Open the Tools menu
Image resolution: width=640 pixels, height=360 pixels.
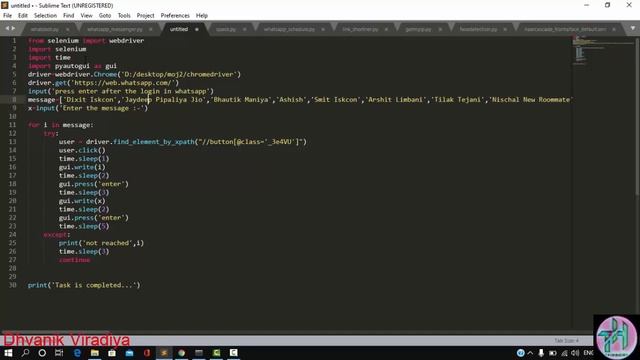click(124, 16)
